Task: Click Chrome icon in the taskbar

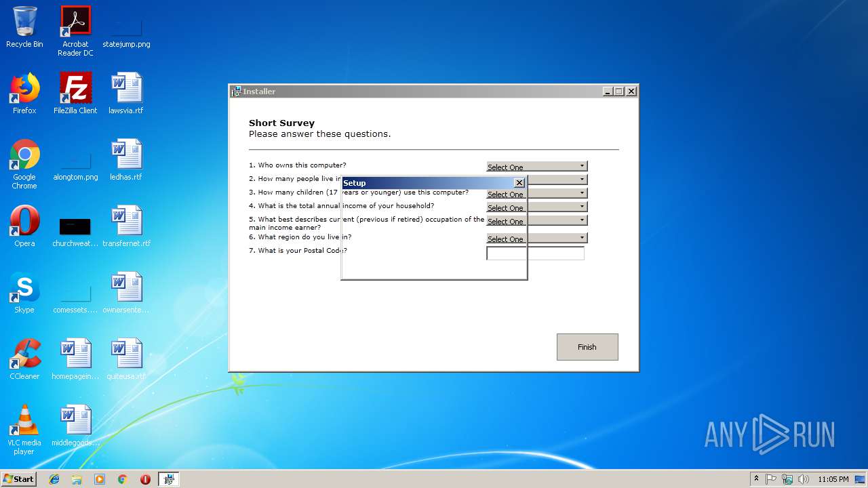Action: coord(122,479)
